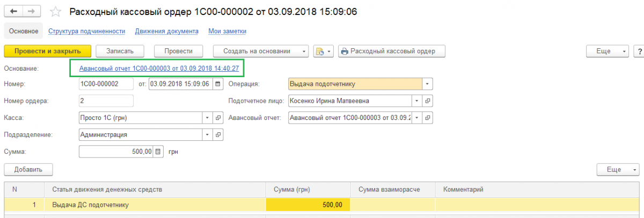Open the Подотчетное лицо dropdown list
644x218 pixels.
click(418, 101)
